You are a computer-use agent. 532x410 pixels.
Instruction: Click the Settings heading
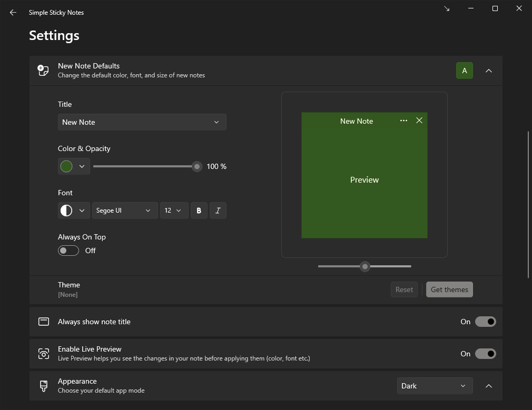[x=54, y=36]
